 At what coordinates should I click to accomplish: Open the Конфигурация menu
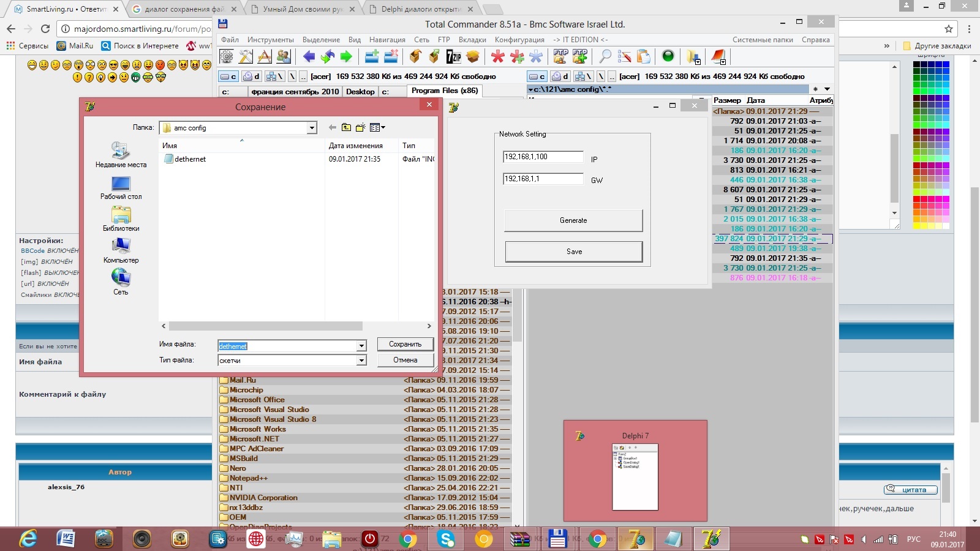[519, 40]
